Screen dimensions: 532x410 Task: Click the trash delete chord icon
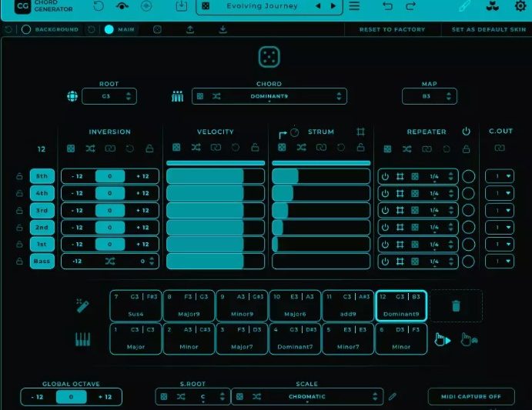point(456,306)
